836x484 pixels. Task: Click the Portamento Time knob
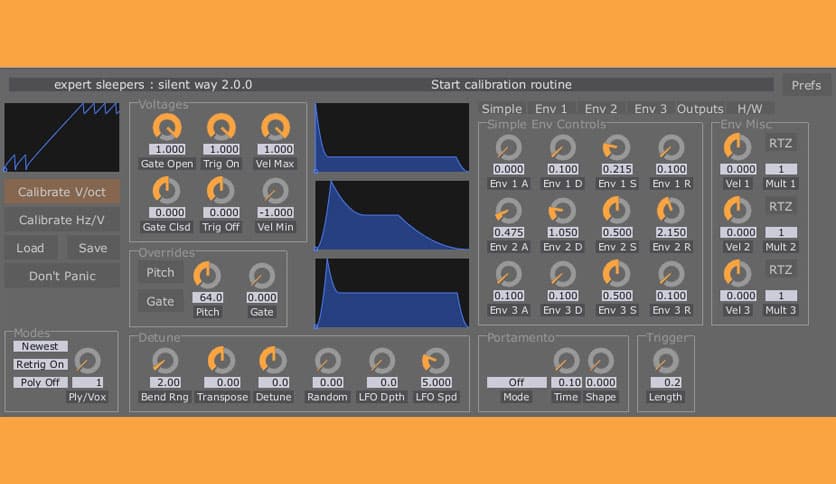click(566, 361)
